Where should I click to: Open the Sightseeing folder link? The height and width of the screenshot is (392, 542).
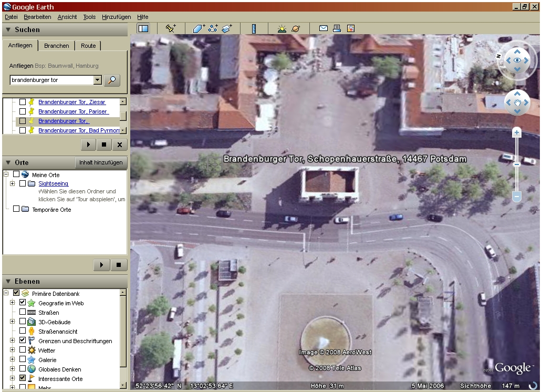[53, 183]
